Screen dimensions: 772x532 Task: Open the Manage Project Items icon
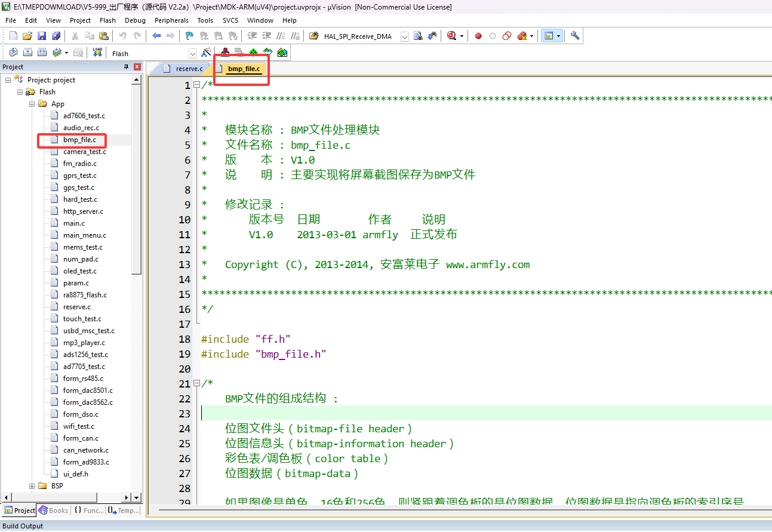pyautogui.click(x=225, y=53)
